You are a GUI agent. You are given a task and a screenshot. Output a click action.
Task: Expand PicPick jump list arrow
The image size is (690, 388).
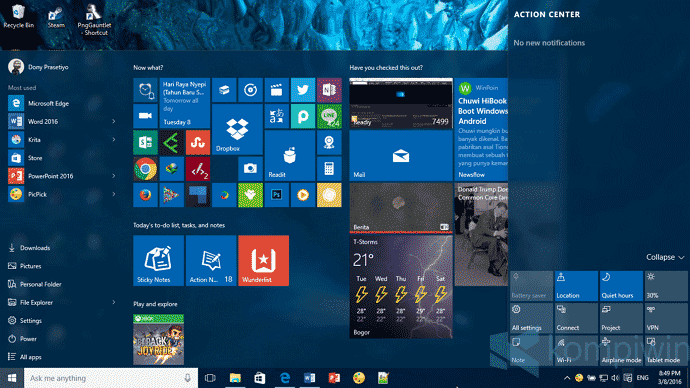(114, 194)
